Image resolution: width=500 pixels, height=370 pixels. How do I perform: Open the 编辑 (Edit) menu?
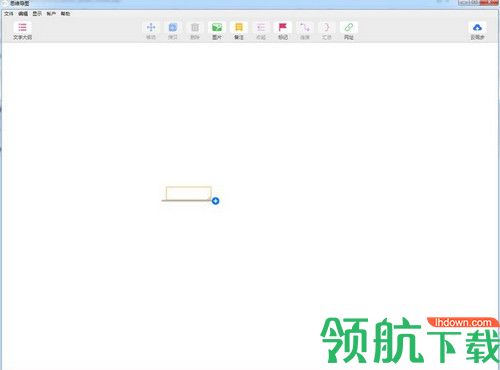tap(23, 14)
